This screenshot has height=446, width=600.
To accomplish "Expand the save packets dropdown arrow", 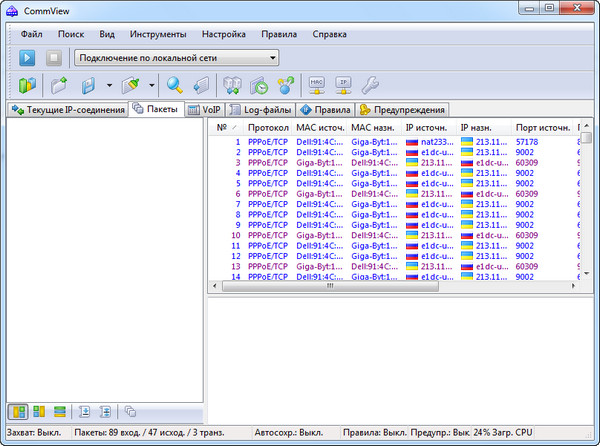I will (x=108, y=85).
